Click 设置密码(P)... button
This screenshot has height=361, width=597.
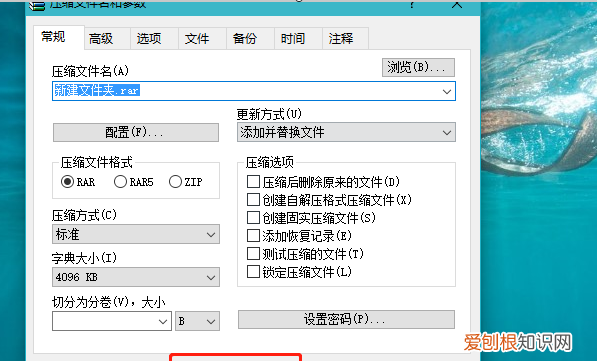(x=346, y=319)
